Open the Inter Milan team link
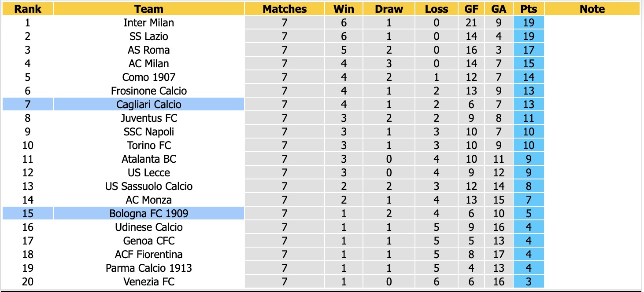This screenshot has height=292, width=644. 149,23
